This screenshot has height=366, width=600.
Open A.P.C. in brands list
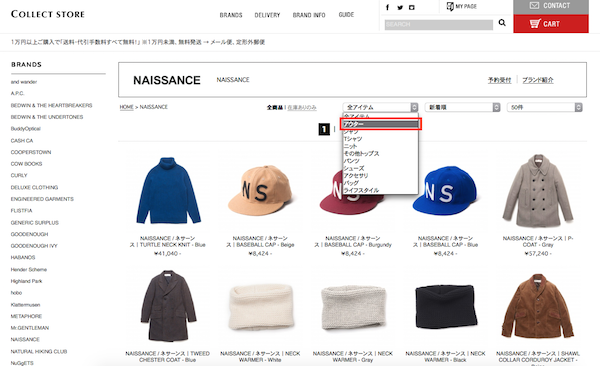click(x=17, y=93)
